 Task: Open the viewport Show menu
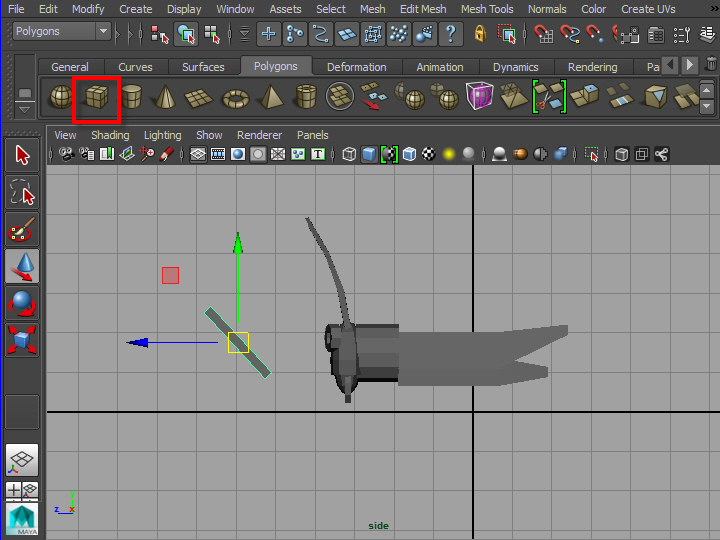pyautogui.click(x=209, y=135)
